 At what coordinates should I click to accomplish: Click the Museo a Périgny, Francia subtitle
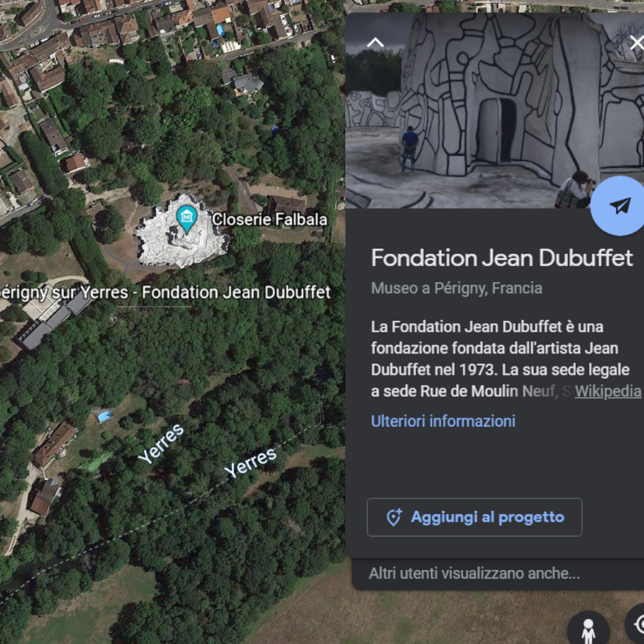[x=457, y=289]
